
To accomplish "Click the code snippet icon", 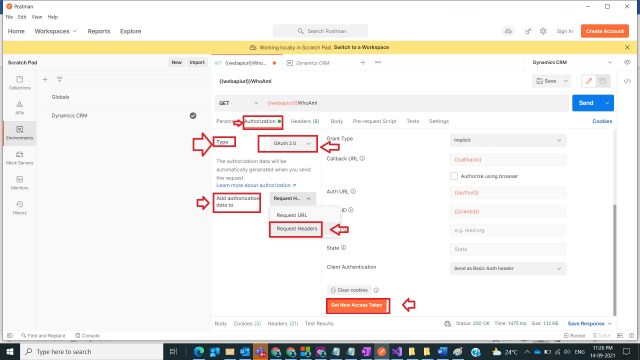I will tap(627, 81).
